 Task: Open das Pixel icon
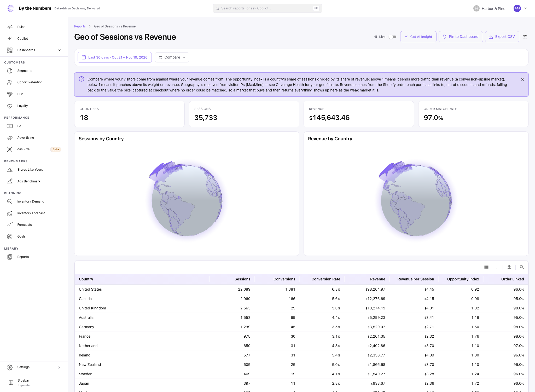(10, 149)
